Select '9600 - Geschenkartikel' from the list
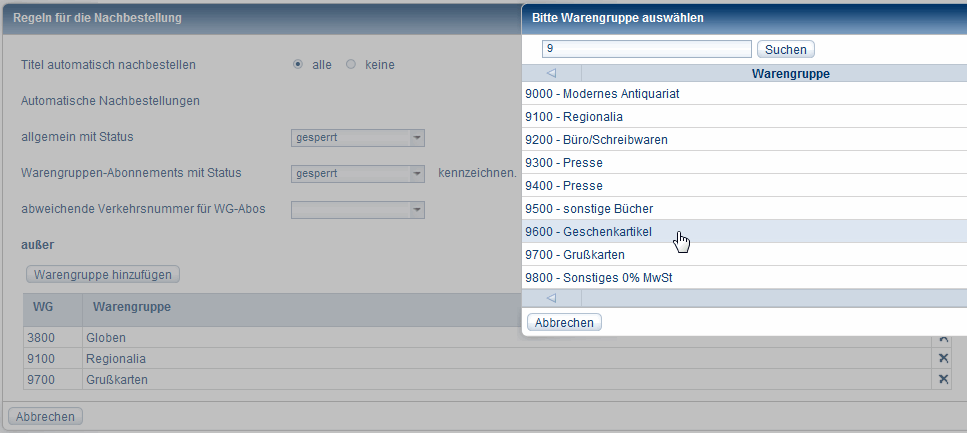This screenshot has height=433, width=967. pyautogui.click(x=589, y=232)
